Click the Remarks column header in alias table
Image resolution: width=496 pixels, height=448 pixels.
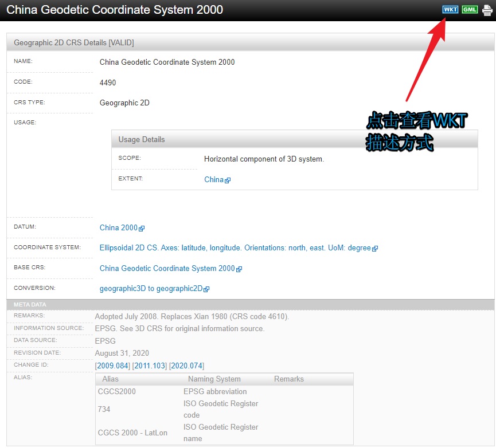[x=288, y=379]
